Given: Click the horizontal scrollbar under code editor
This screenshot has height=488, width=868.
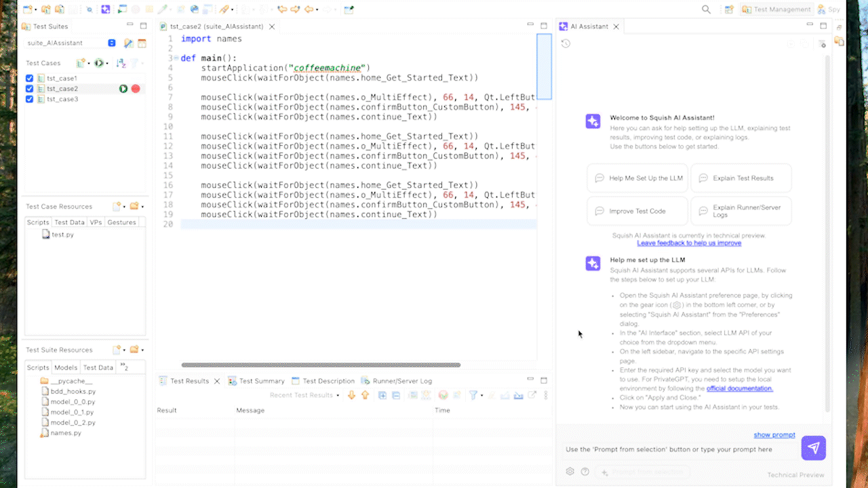Looking at the screenshot, I should tap(321, 365).
